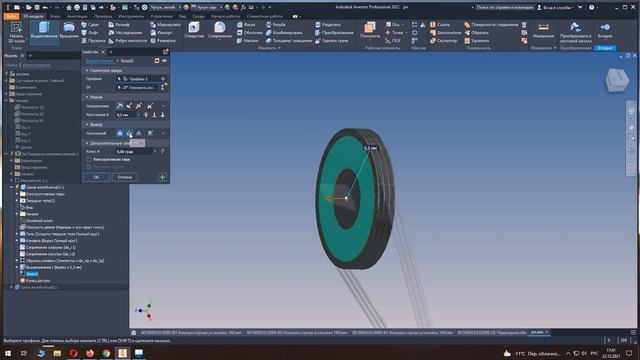Viewport: 640px width, 360px height.
Task: Click the Ребро жесткости (Rib) tool
Action: coord(127,40)
